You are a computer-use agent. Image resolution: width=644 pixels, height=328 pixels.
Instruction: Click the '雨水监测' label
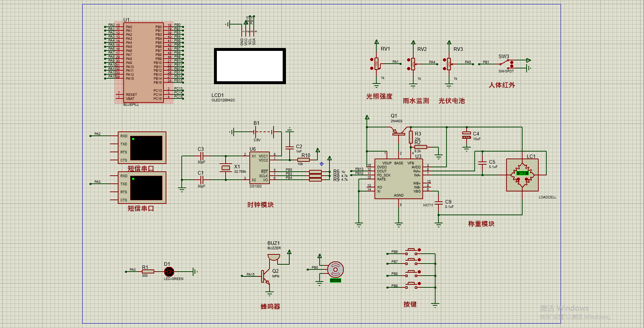[x=416, y=101]
